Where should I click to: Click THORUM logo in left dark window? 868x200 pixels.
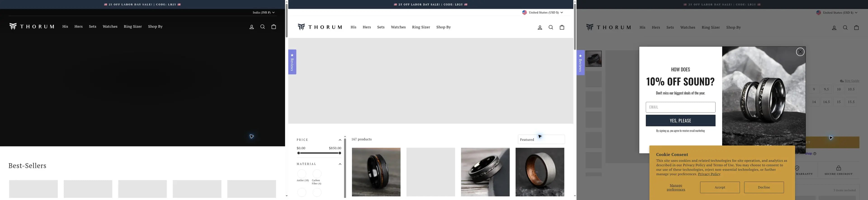tap(32, 26)
